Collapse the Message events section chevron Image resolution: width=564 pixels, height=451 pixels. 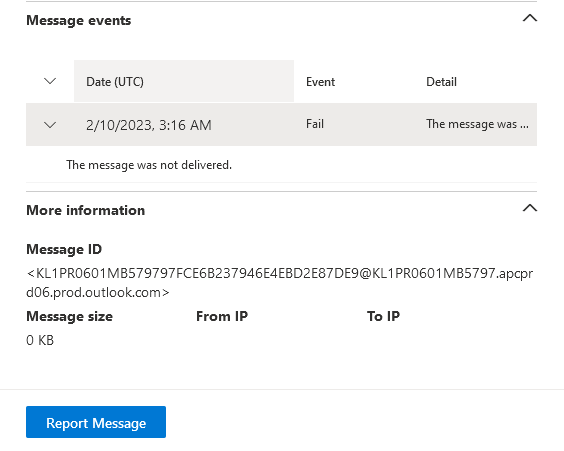coord(529,18)
